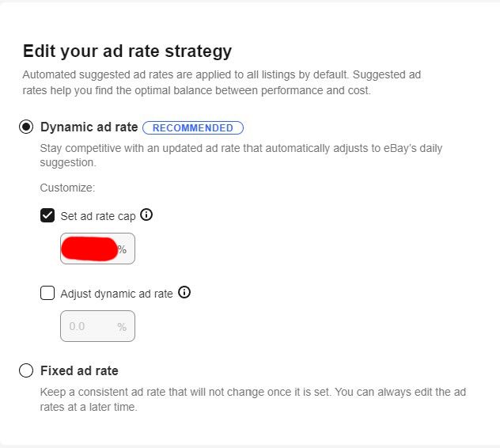The height and width of the screenshot is (448, 500).
Task: Select the Dynamic ad rate radio button
Action: (26, 127)
